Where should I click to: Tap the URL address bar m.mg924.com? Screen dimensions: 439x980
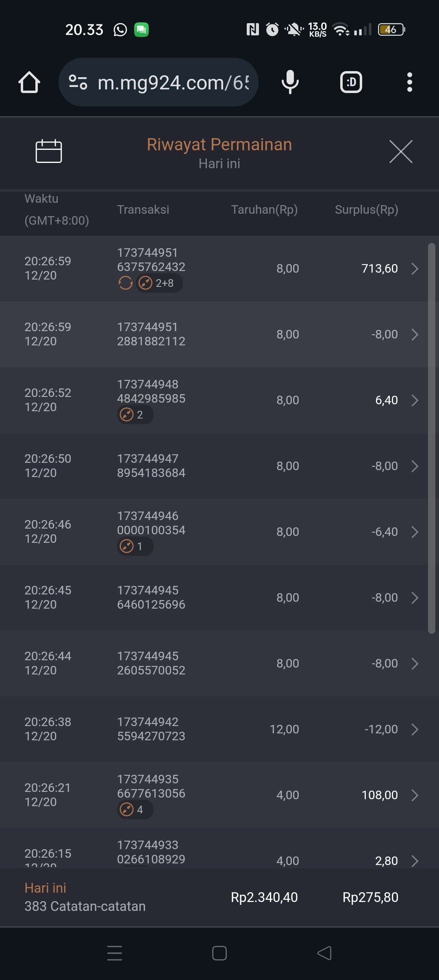point(173,82)
